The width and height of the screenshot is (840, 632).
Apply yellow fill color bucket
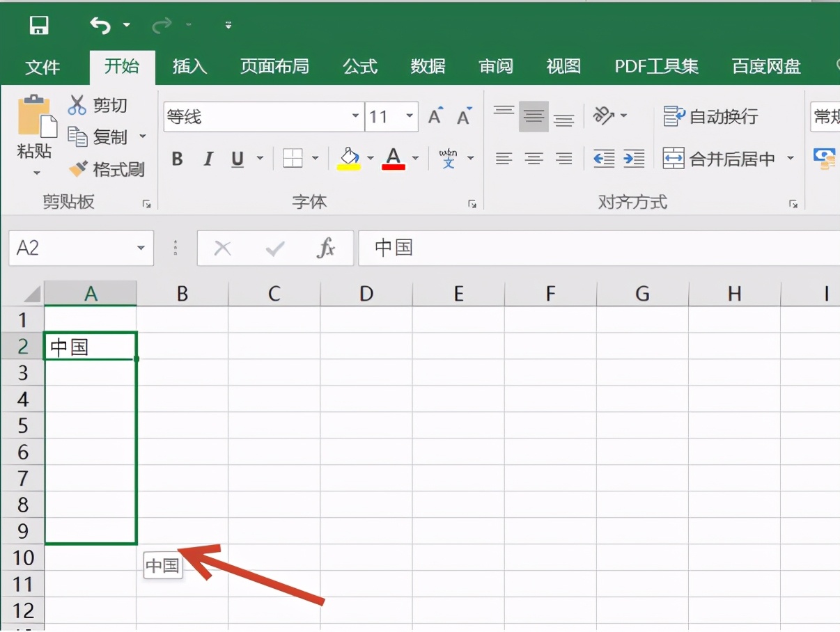[x=349, y=159]
